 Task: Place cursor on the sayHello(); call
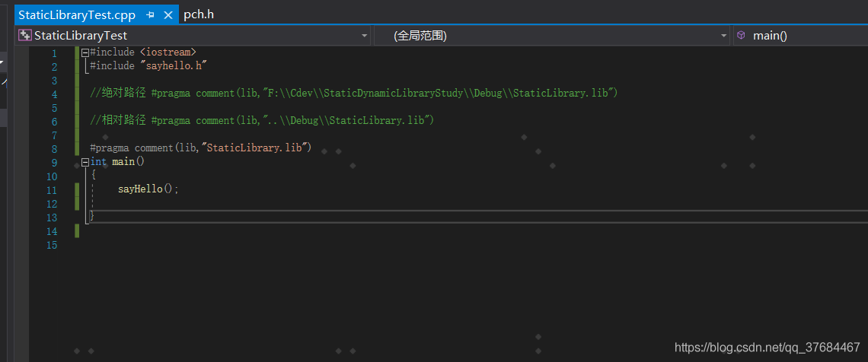[148, 189]
